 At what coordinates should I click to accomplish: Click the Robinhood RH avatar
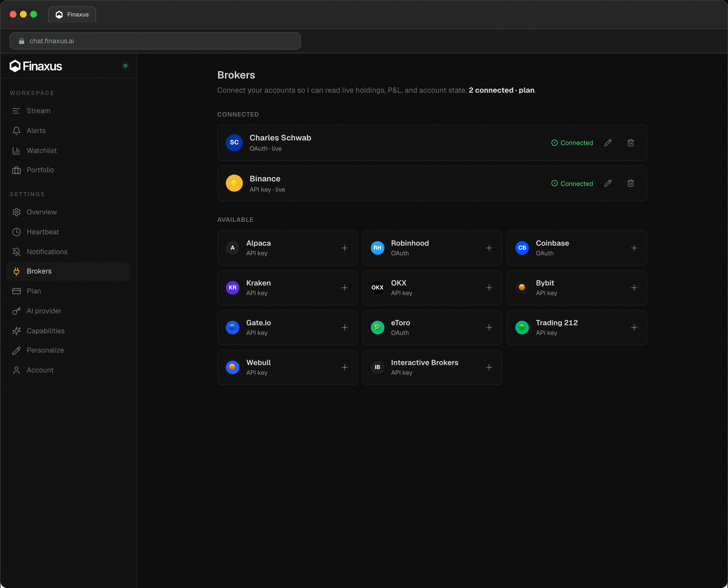pyautogui.click(x=377, y=248)
